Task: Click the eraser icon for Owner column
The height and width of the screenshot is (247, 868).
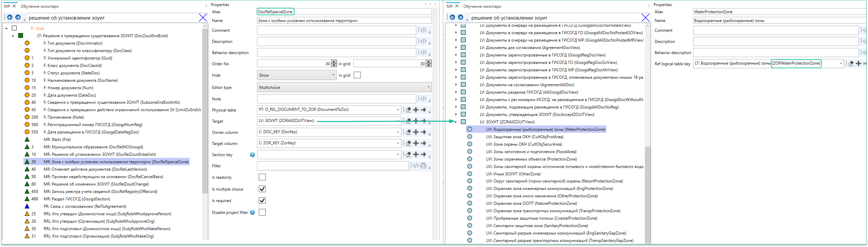Action: pos(408,132)
